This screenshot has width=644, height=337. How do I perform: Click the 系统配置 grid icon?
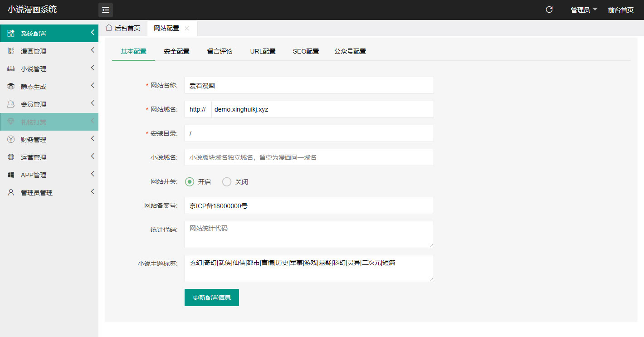click(11, 33)
